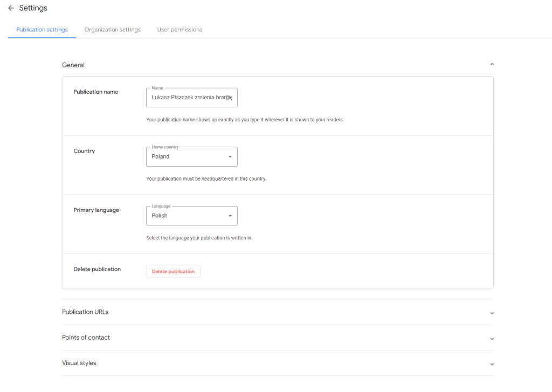The height and width of the screenshot is (392, 552).
Task: Click the Polish value in Language field
Action: coord(160,216)
